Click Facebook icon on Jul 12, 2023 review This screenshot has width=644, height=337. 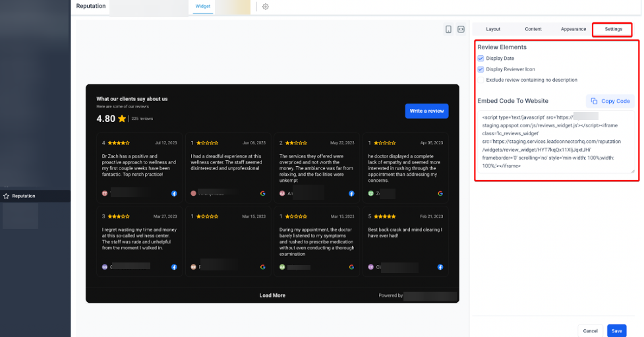[x=174, y=194]
